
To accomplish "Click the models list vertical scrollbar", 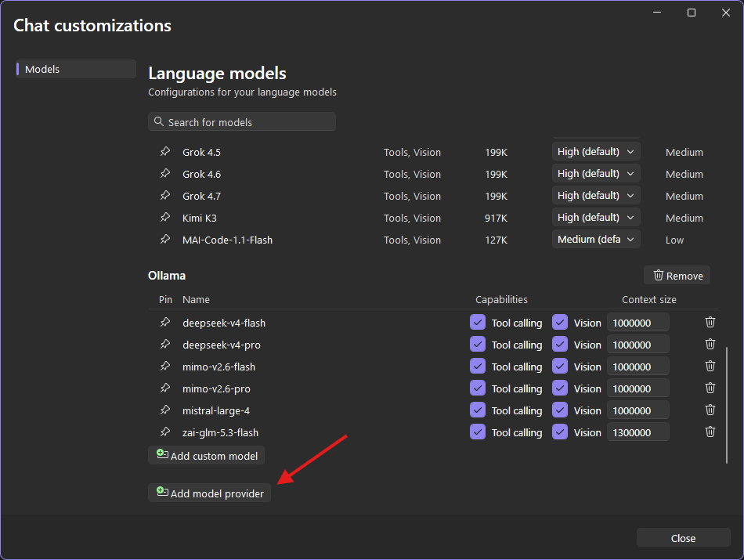I will [x=727, y=405].
